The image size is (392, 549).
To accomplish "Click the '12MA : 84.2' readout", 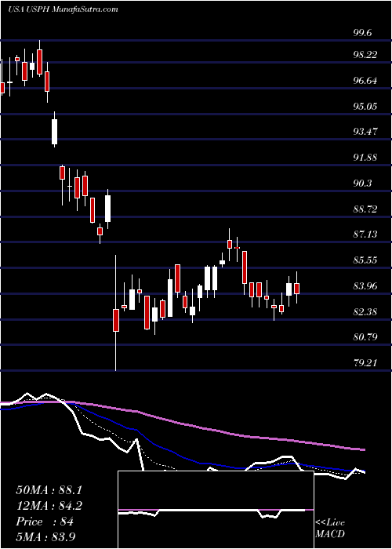I will point(50,506).
